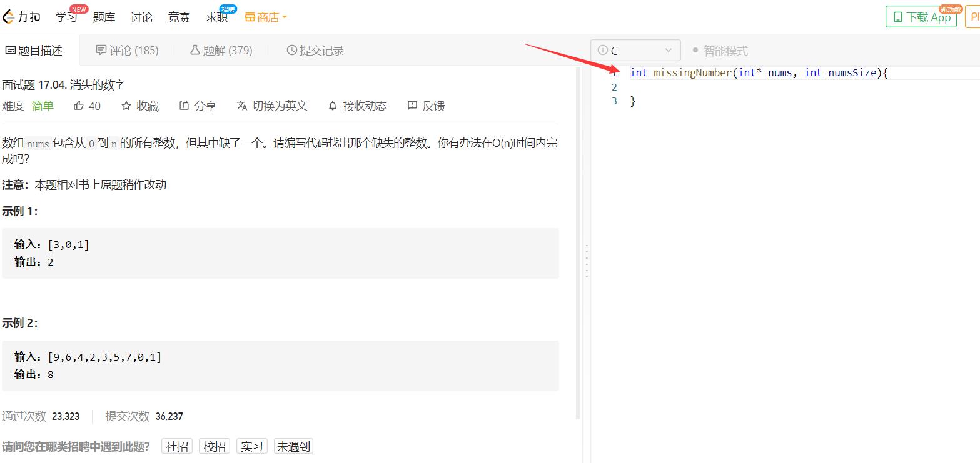Click the 示例 2 heading

[20, 323]
